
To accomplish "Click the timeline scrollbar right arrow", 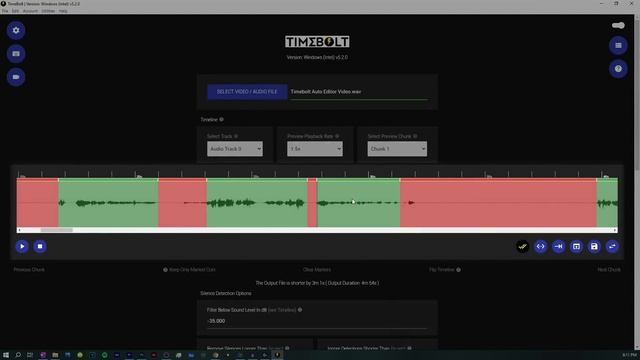I will (615, 230).
